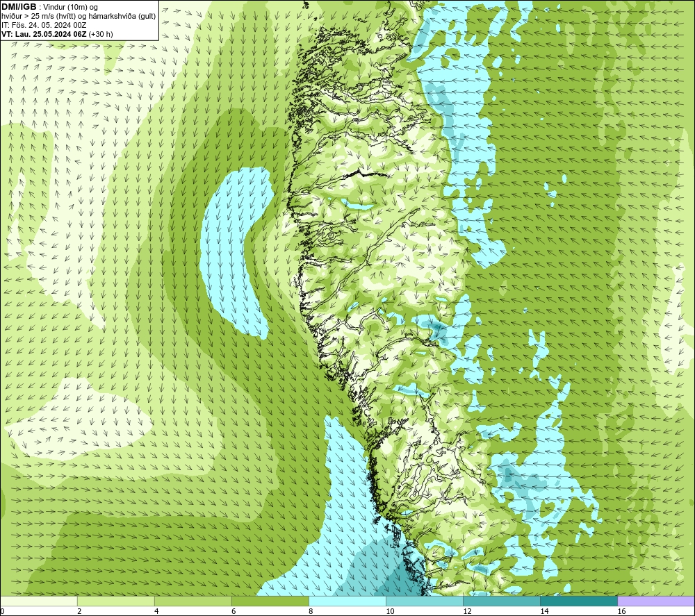Click the 'Vindur (10m) og' heading text

pyautogui.click(x=70, y=8)
